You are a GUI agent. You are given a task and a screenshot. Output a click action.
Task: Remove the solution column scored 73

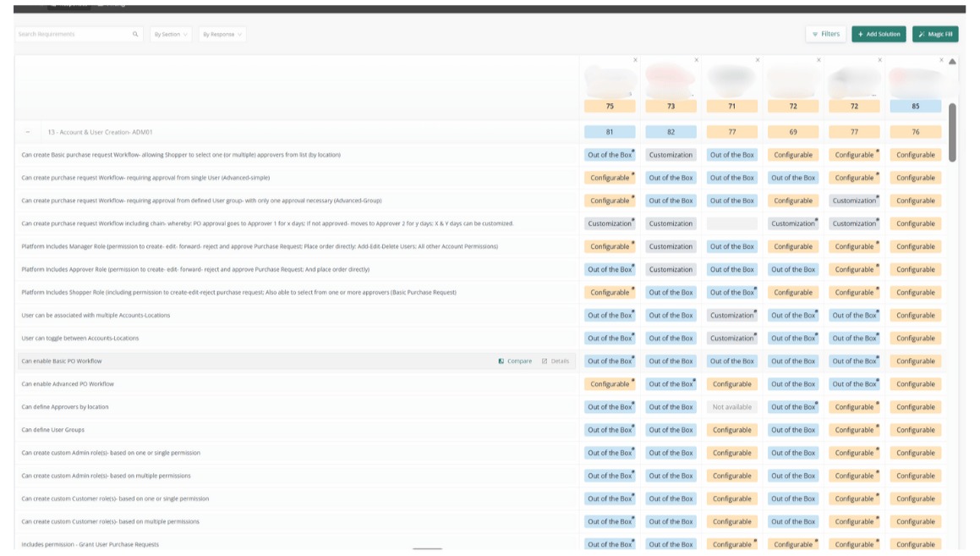coord(697,60)
